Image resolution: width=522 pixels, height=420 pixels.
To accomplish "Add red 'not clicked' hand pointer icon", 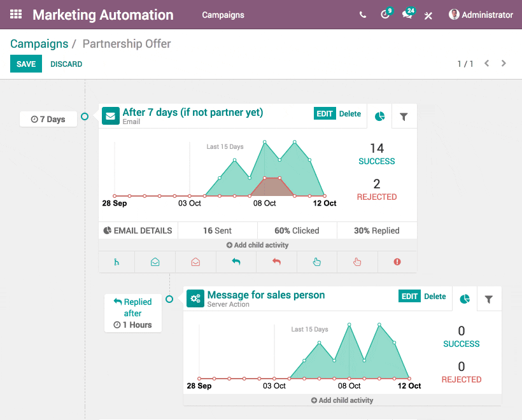I will click(x=357, y=262).
